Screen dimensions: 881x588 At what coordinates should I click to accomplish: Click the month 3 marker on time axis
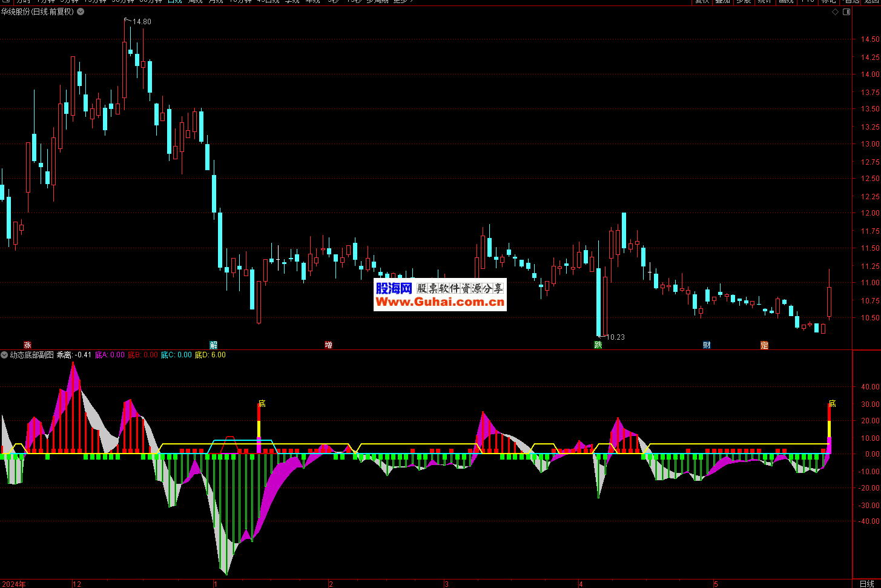coord(446,584)
